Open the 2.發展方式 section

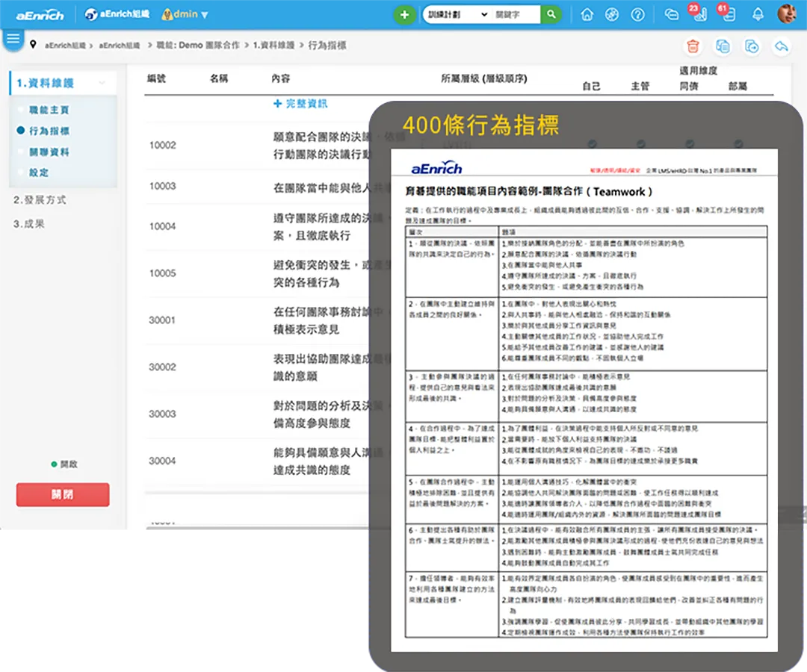[40, 200]
